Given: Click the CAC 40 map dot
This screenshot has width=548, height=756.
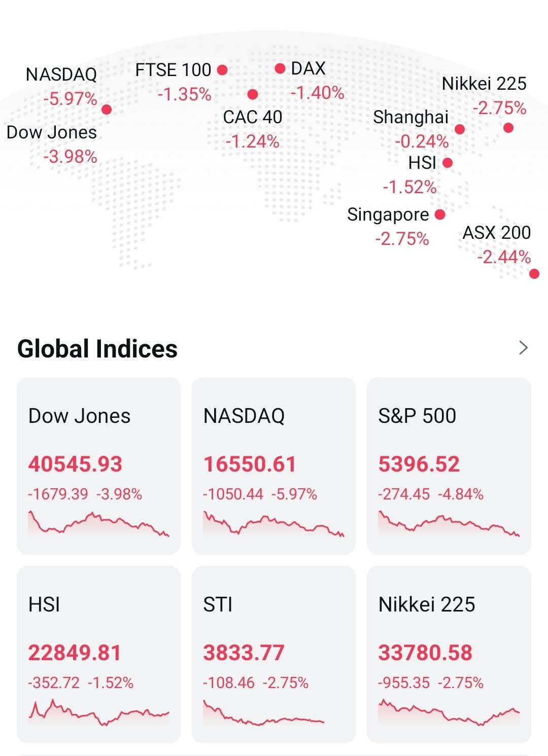Looking at the screenshot, I should 253,94.
